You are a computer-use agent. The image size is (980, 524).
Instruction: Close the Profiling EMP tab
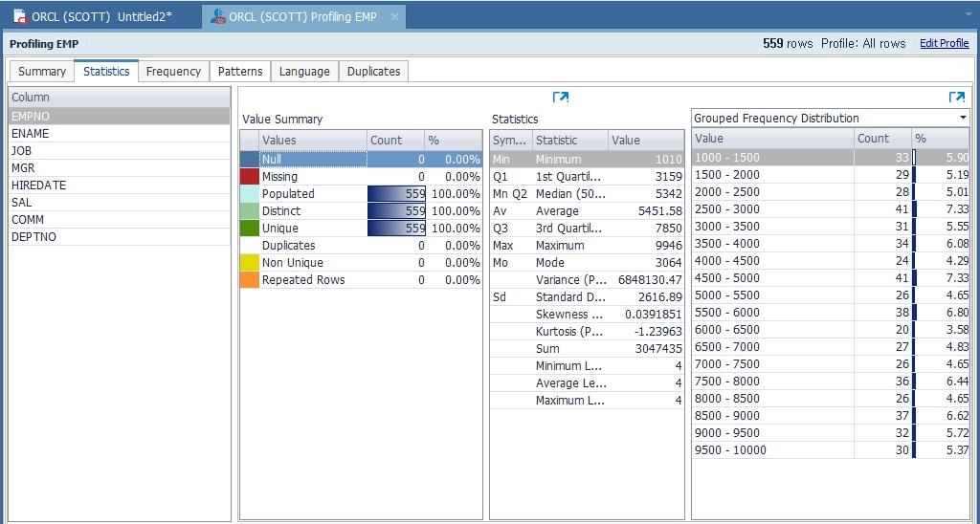394,17
